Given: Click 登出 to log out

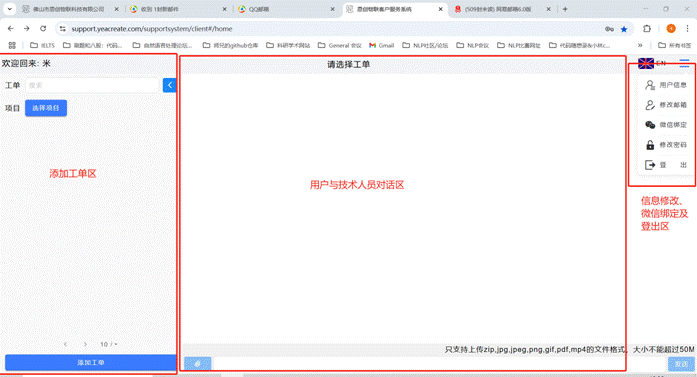Looking at the screenshot, I should click(x=665, y=165).
